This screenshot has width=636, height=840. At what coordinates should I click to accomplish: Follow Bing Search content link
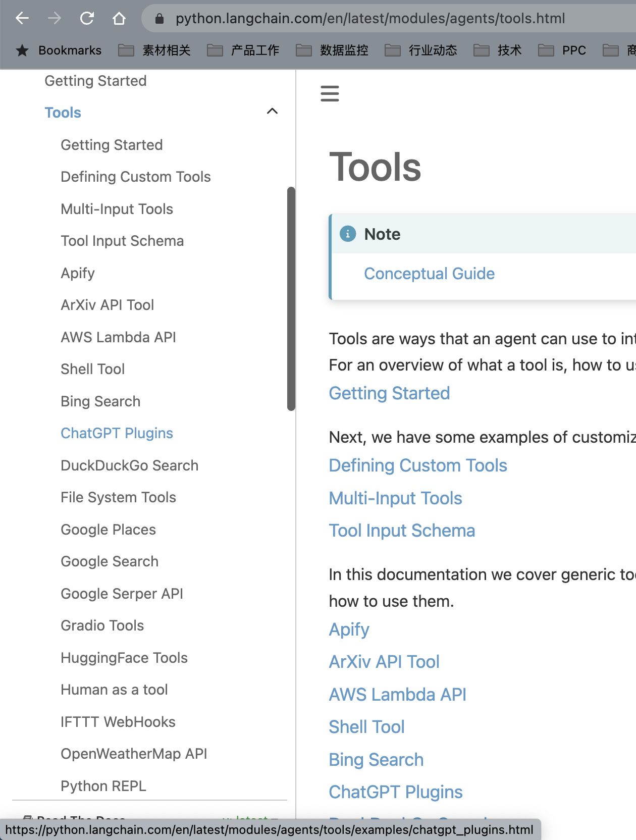coord(377,760)
